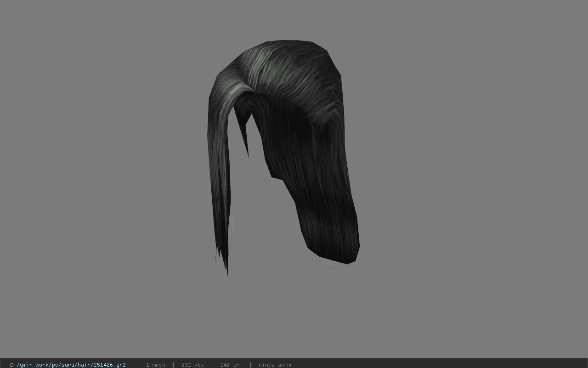The width and height of the screenshot is (588, 368).
Task: Click the "nincs anim" status entry
Action: [275, 365]
